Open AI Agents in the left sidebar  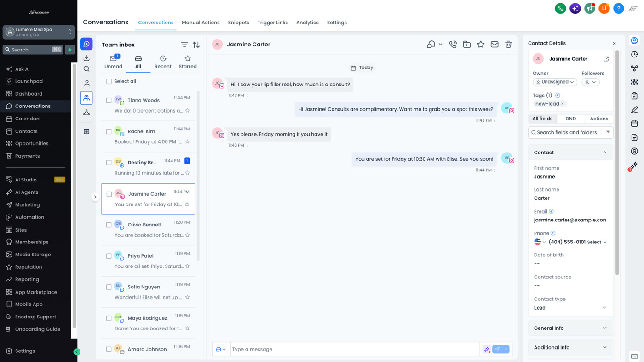click(27, 192)
